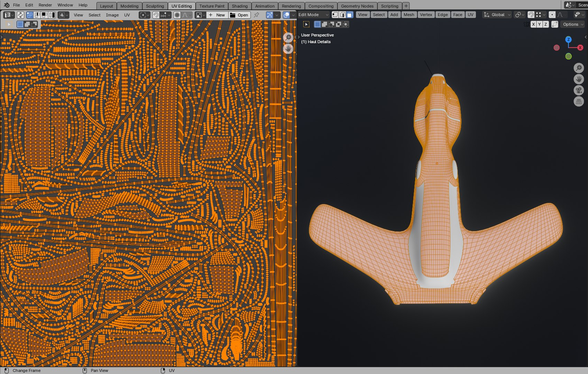This screenshot has width=588, height=374.
Task: Click the 3D viewport zoom gizmo
Action: (579, 68)
